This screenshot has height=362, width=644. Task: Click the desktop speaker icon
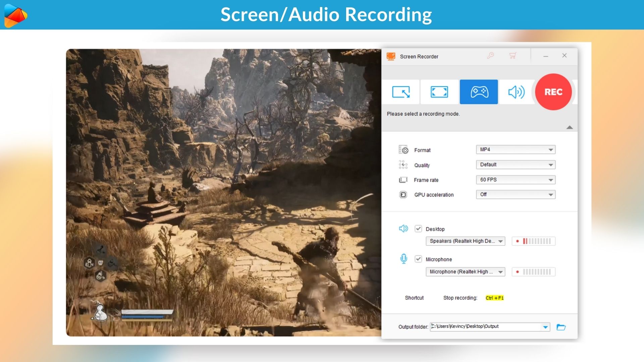pos(403,229)
